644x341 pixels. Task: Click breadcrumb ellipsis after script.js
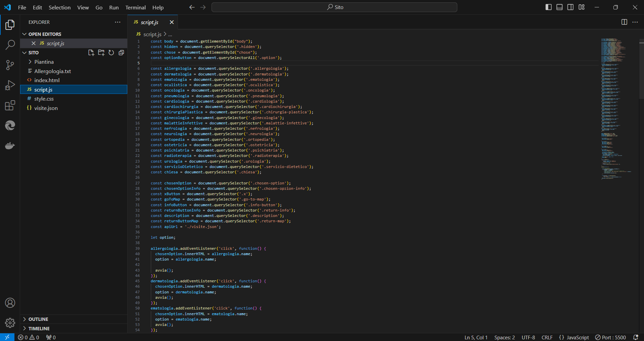tap(170, 34)
